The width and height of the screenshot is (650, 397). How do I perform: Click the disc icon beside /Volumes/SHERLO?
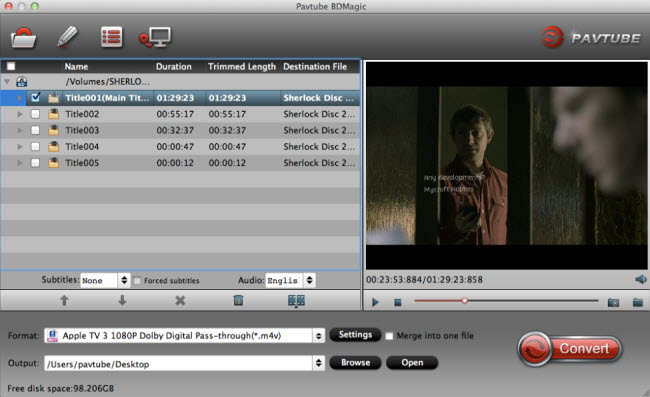click(x=22, y=82)
